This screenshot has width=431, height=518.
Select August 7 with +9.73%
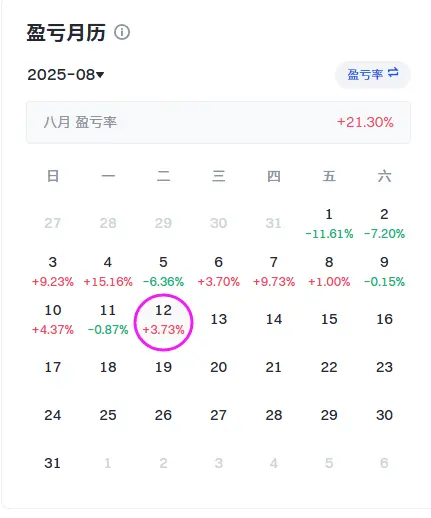[274, 272]
